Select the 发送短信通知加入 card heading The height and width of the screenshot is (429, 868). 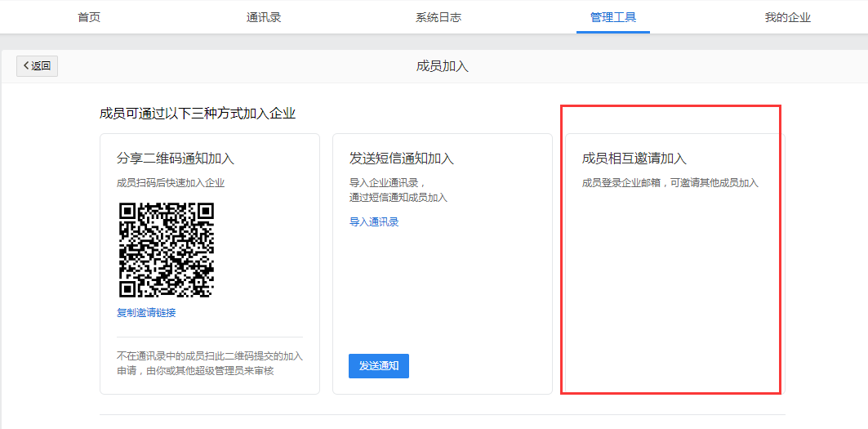pos(402,159)
